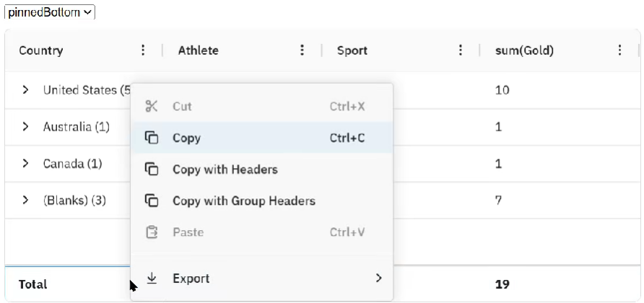
Task: Click the icon beside Copy with Group Headers
Action: tap(152, 201)
